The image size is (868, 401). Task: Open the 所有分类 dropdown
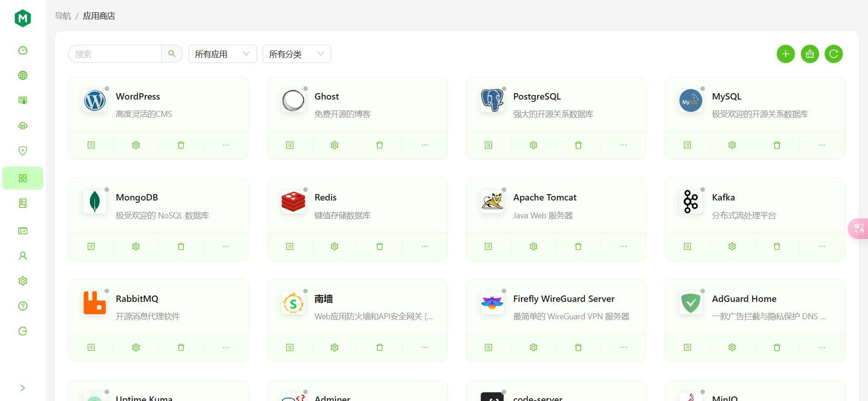(x=297, y=54)
